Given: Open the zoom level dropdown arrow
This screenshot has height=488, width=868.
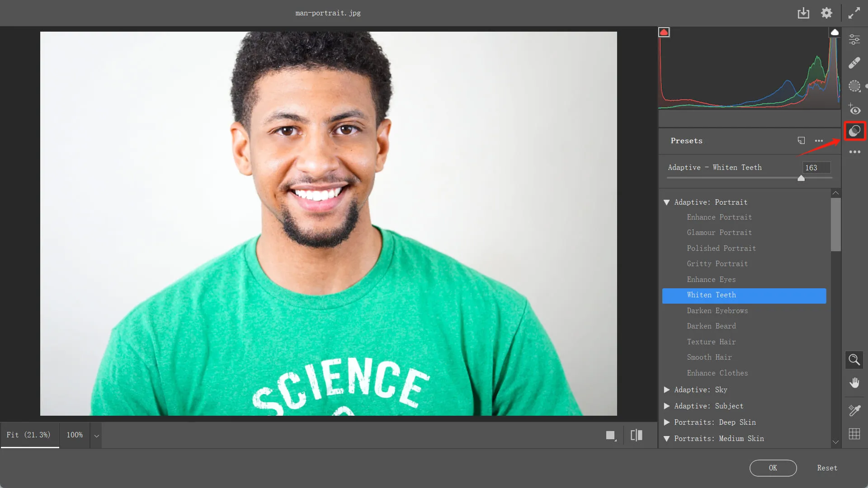Looking at the screenshot, I should (x=96, y=436).
